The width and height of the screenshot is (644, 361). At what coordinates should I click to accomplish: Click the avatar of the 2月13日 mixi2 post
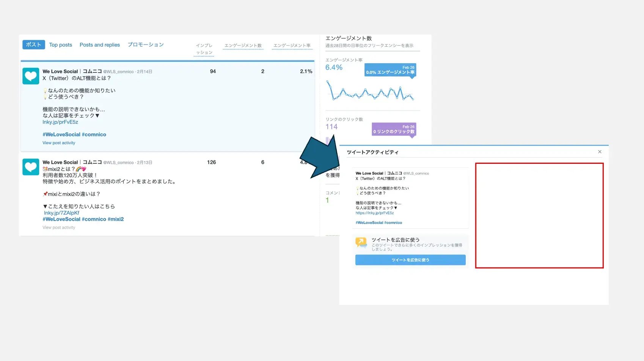(31, 167)
